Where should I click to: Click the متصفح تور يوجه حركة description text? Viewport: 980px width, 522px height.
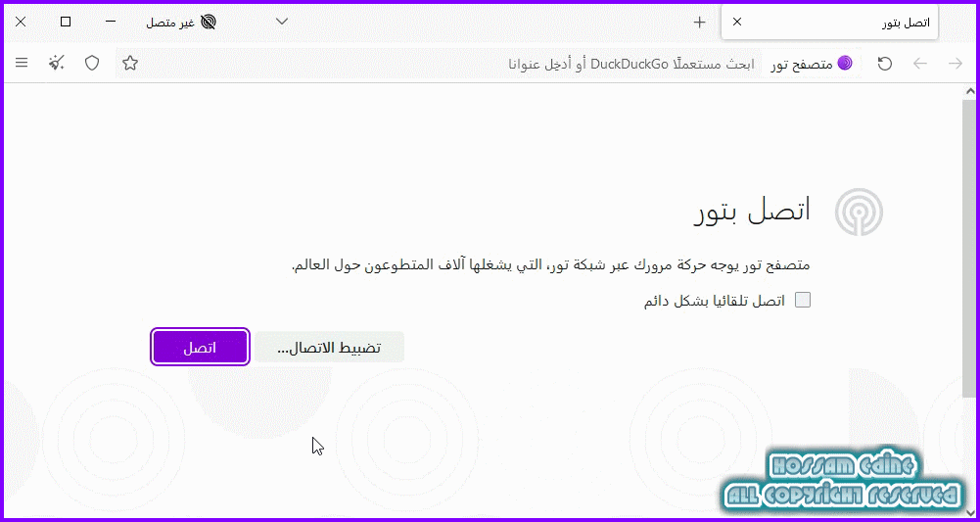click(551, 265)
